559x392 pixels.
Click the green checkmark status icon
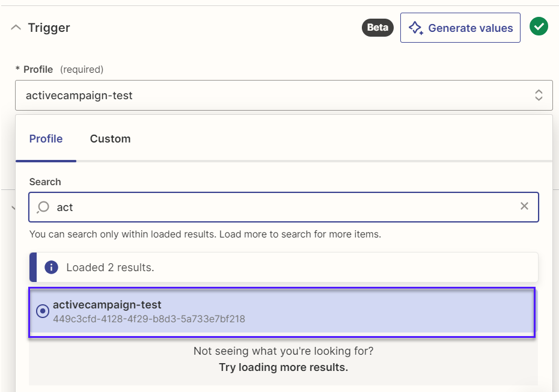(539, 26)
